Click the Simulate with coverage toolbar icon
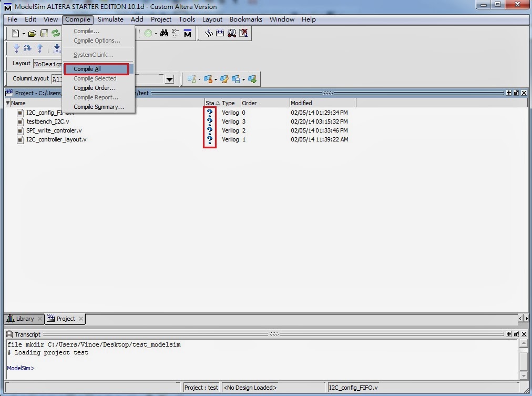The width and height of the screenshot is (532, 396). [232, 33]
